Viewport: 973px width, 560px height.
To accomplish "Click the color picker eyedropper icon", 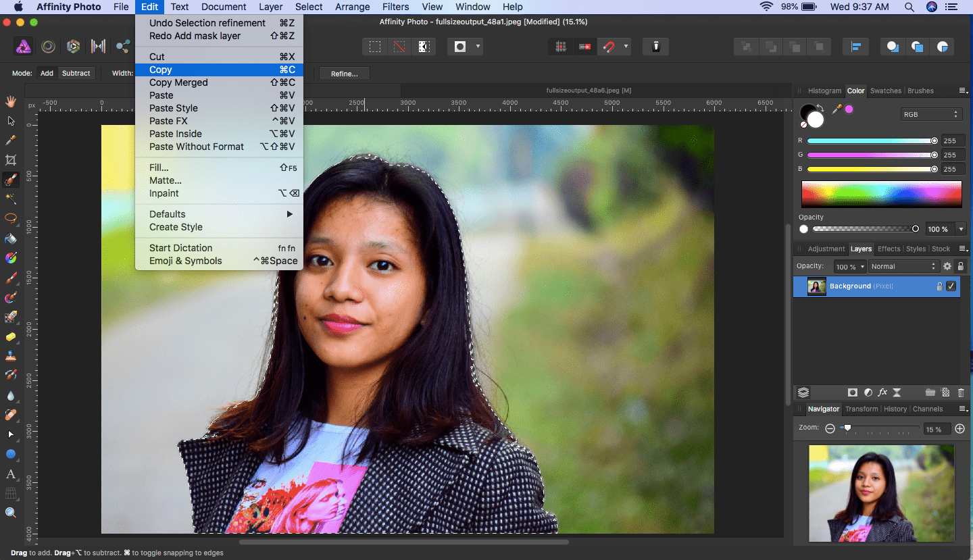I will (837, 109).
